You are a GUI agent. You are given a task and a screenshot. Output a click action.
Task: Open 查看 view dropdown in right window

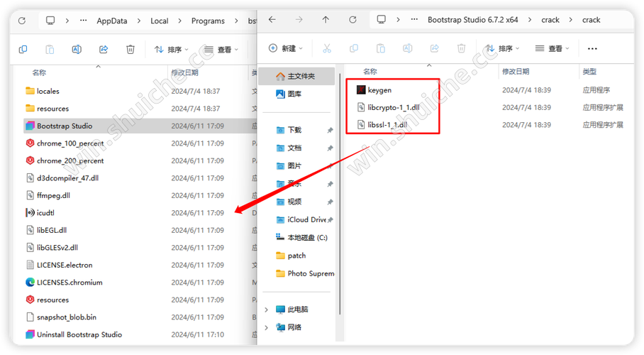553,48
